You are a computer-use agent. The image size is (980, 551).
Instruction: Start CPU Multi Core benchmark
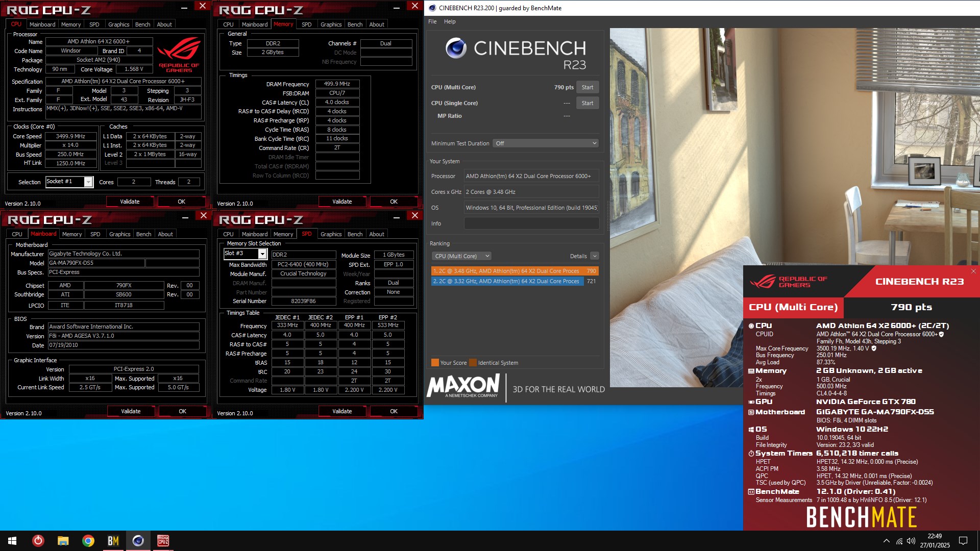click(x=587, y=87)
